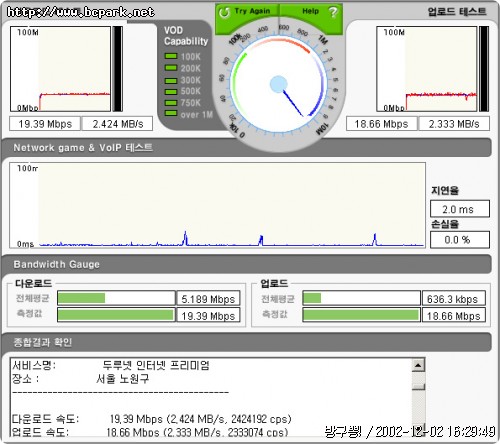Screen dimensions: 500x444
Task: Click the 636.3 kbps upload average value
Action: [x=454, y=299]
